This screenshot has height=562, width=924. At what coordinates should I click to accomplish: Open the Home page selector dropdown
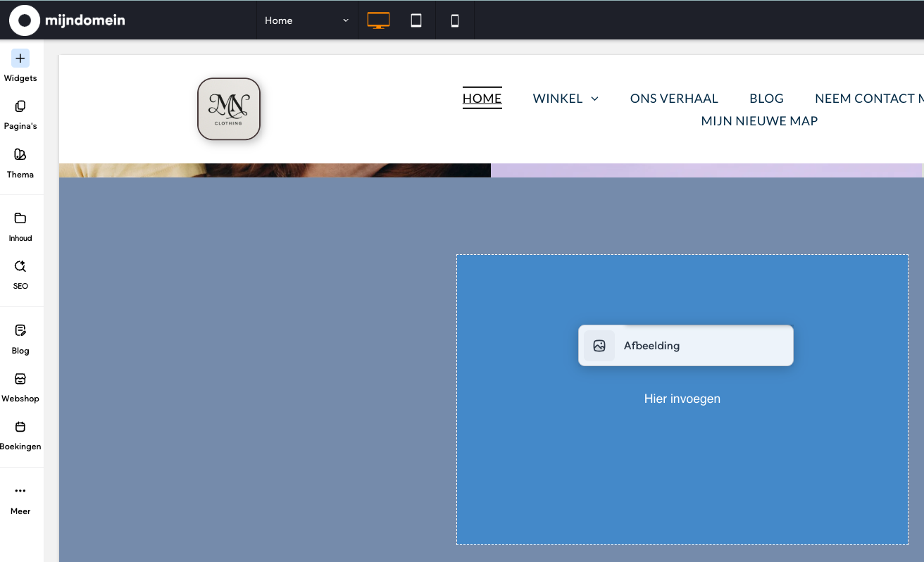tap(307, 20)
